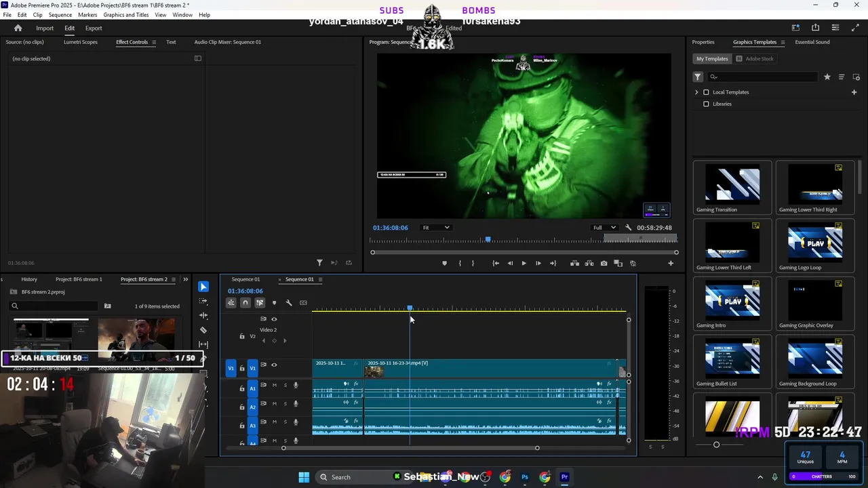Screen dimensions: 868x488
Task: Click the Export workspace button
Action: (94, 28)
